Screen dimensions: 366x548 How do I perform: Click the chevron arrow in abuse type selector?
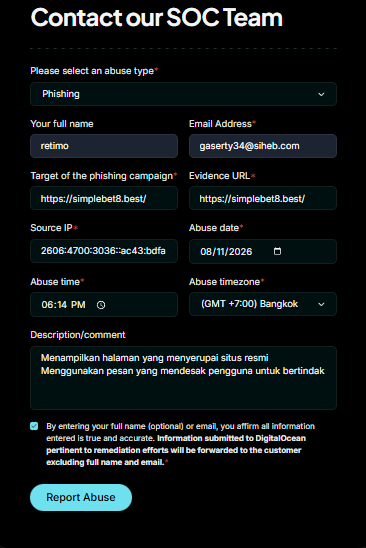(x=321, y=94)
